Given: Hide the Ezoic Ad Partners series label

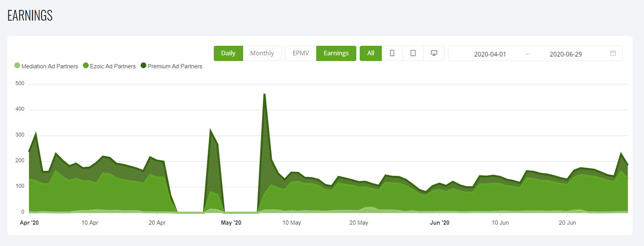Looking at the screenshot, I should tap(113, 66).
